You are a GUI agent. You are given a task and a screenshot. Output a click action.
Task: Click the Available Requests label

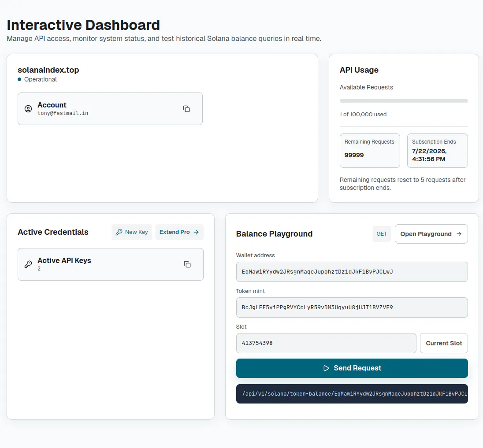366,88
